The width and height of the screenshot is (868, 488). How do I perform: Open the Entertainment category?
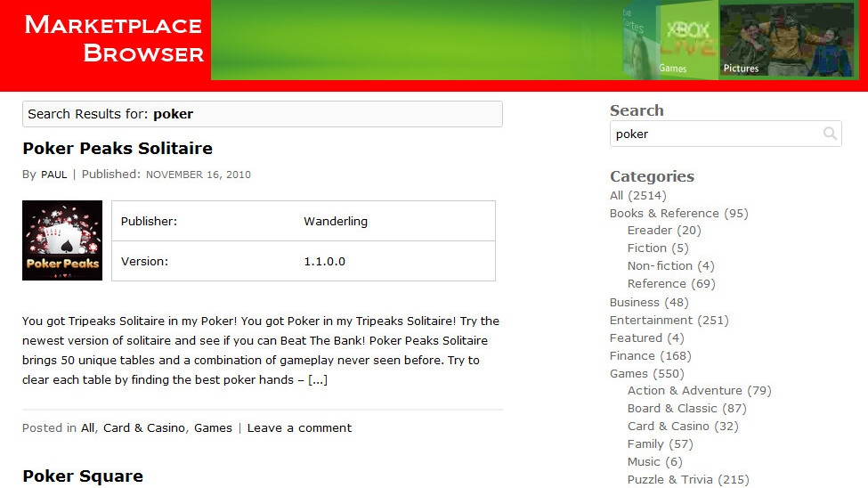651,320
